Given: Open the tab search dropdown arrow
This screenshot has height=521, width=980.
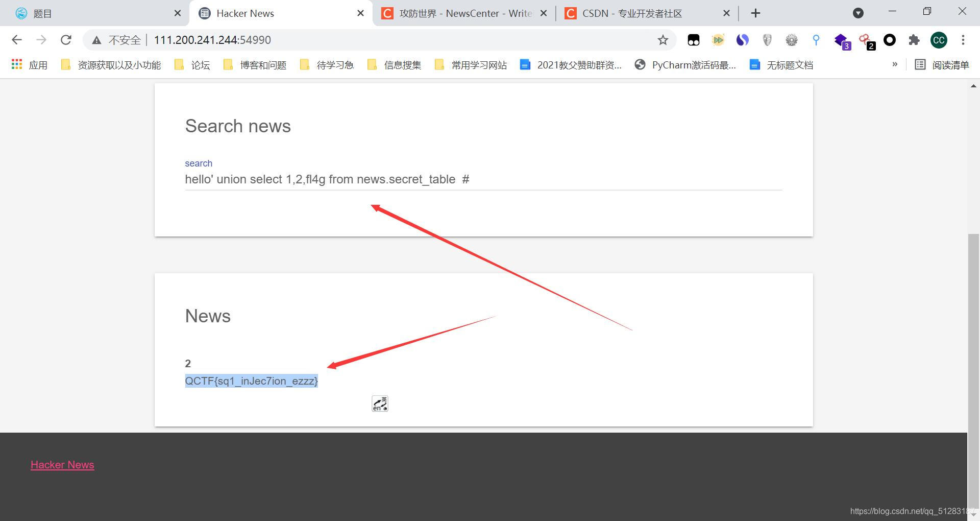Looking at the screenshot, I should tap(858, 13).
